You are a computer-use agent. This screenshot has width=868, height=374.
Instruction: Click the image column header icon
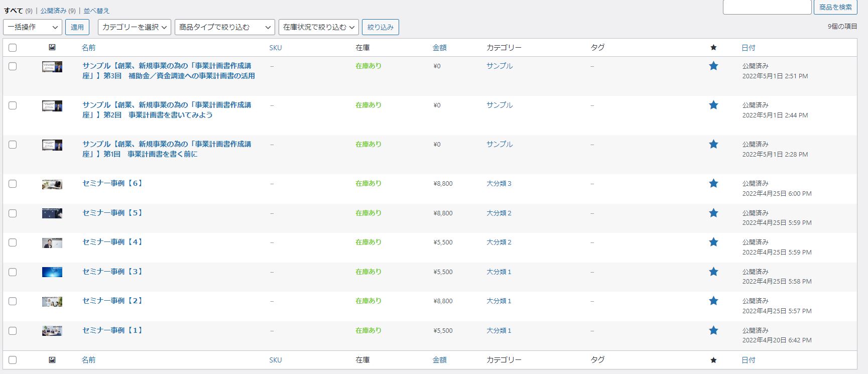[52, 47]
